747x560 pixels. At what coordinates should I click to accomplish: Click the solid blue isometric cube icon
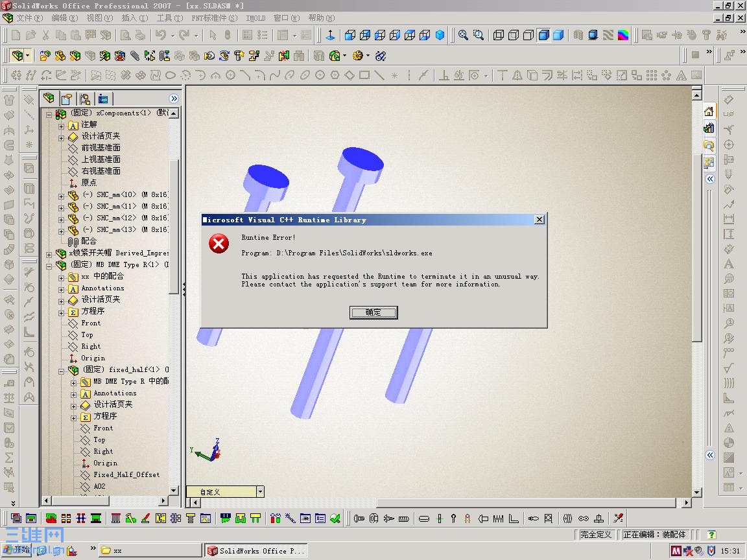tap(440, 35)
